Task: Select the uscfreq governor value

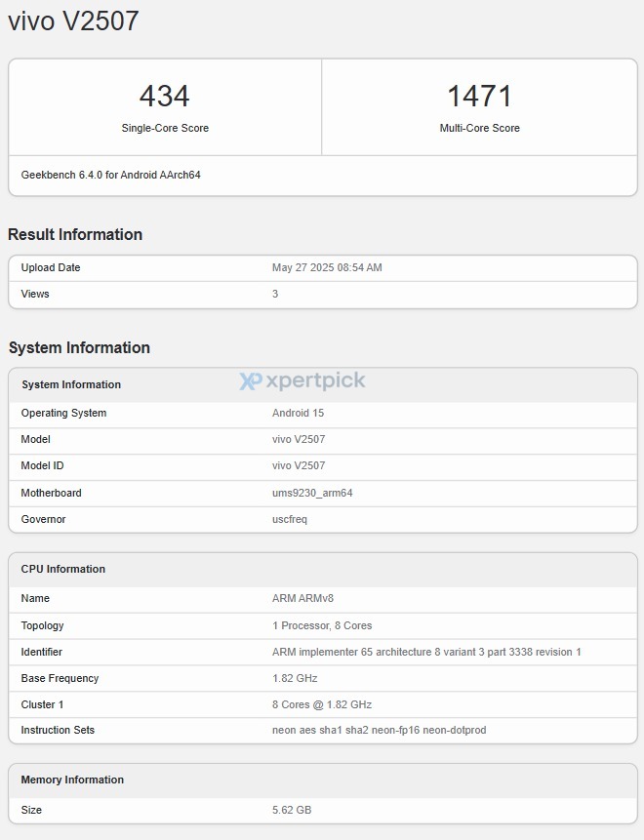Action: (x=290, y=520)
